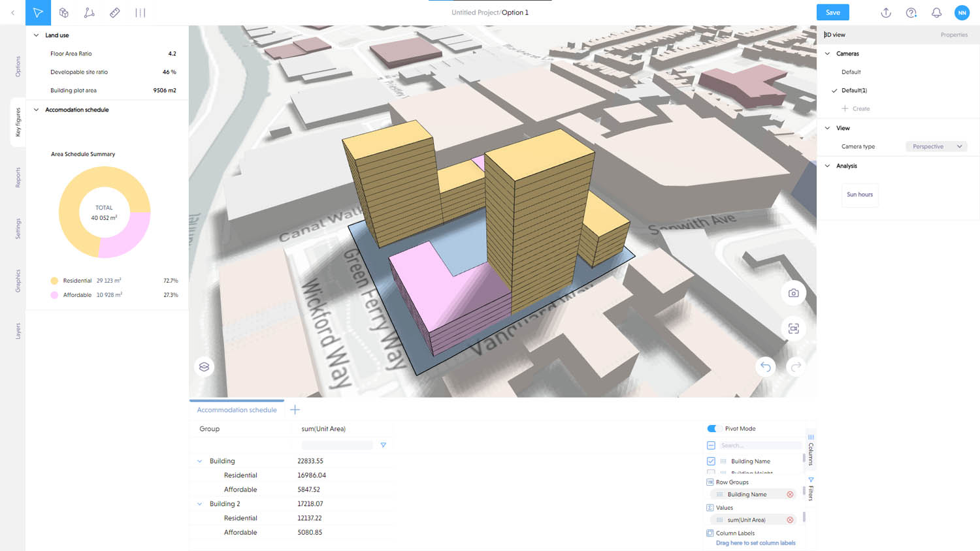Collapse the Land use section

click(x=37, y=35)
